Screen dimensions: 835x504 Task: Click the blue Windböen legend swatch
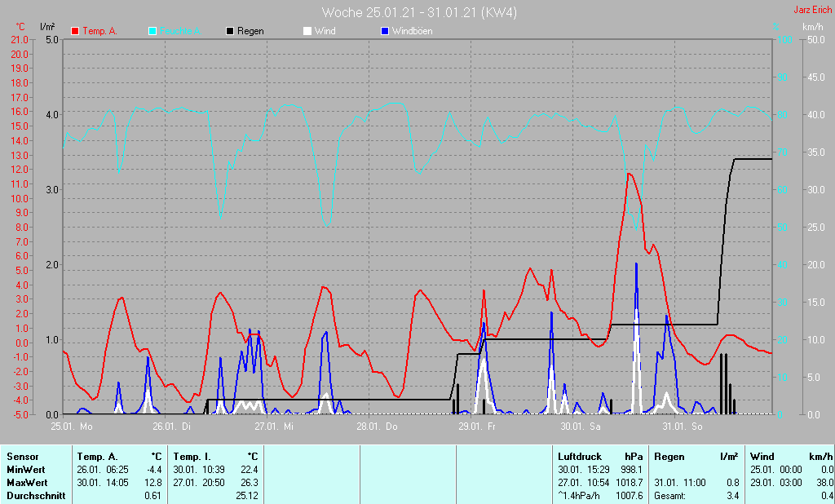click(385, 31)
